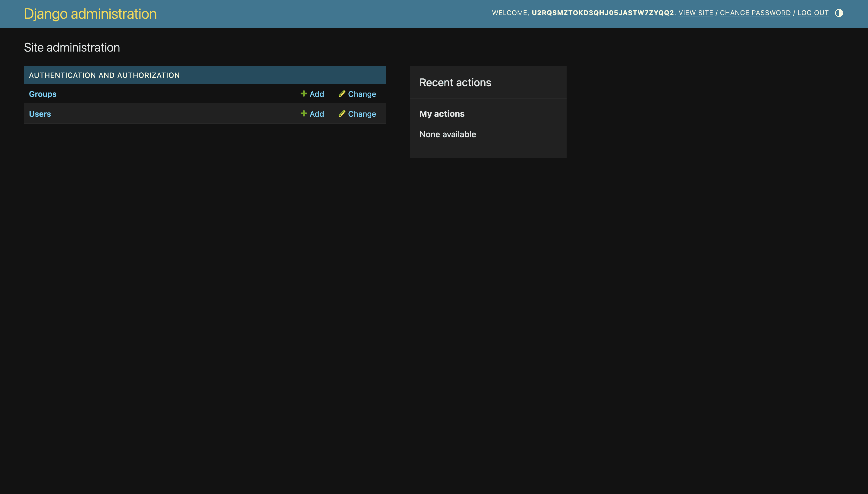The height and width of the screenshot is (494, 868).
Task: Click the pencil icon to change Groups
Action: (342, 93)
